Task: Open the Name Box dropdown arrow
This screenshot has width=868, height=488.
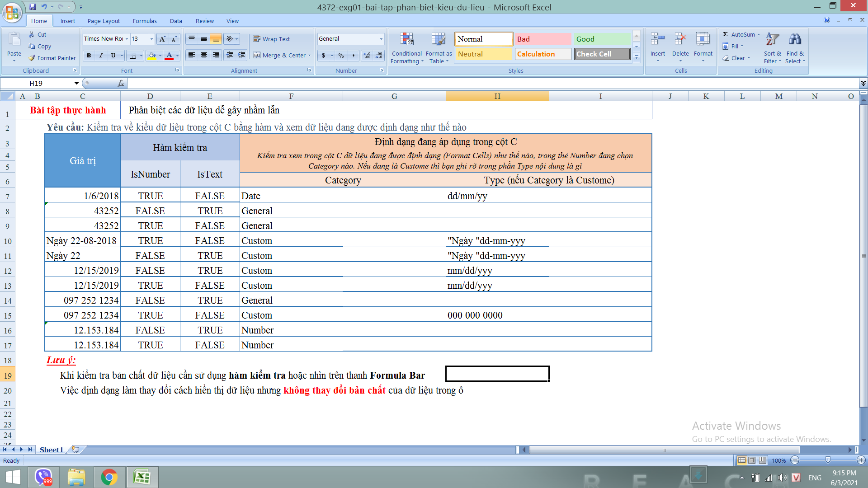Action: (x=76, y=83)
